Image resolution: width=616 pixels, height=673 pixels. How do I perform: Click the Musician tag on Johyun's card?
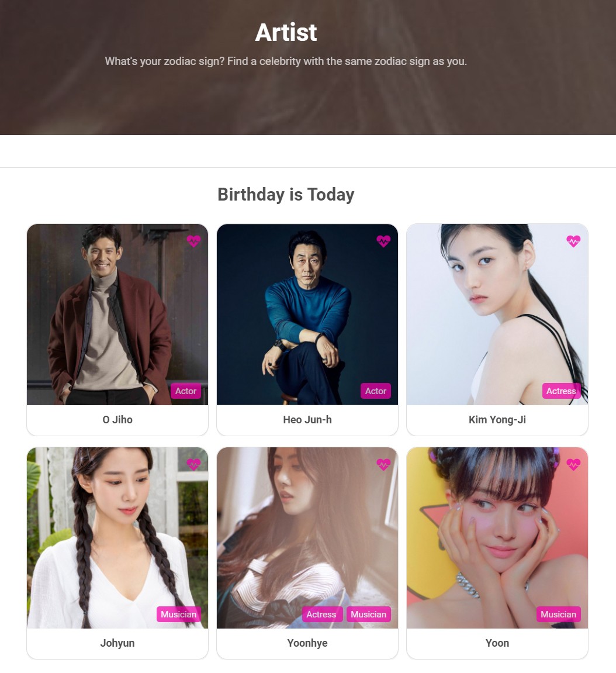click(x=178, y=614)
